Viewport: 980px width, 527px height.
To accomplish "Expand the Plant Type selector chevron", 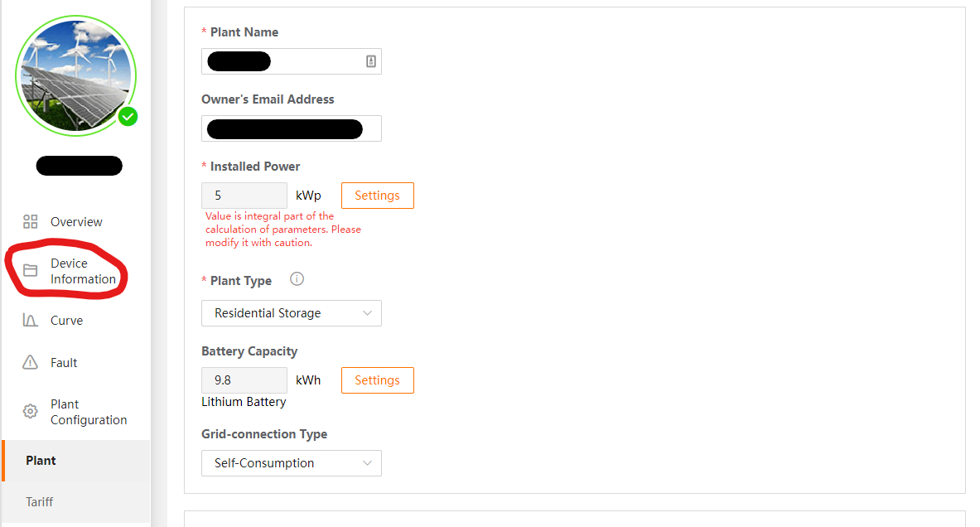I will point(367,313).
